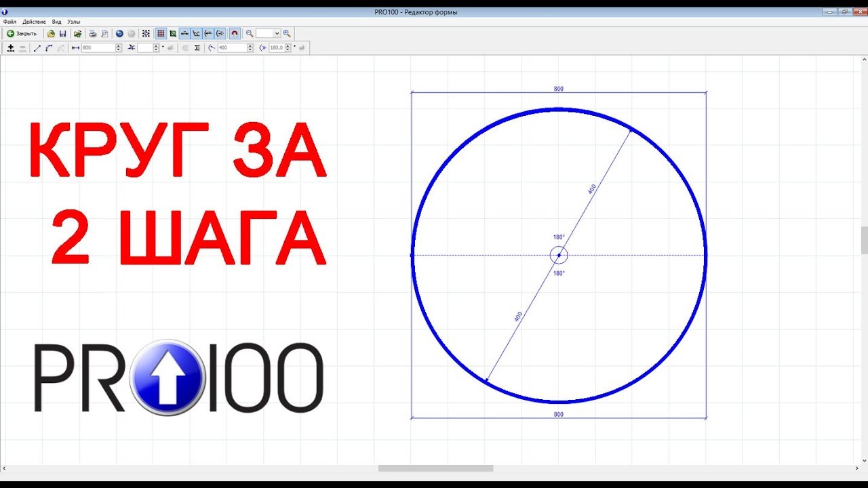Click the blue undo icon
The width and height of the screenshot is (868, 488).
pos(119,33)
